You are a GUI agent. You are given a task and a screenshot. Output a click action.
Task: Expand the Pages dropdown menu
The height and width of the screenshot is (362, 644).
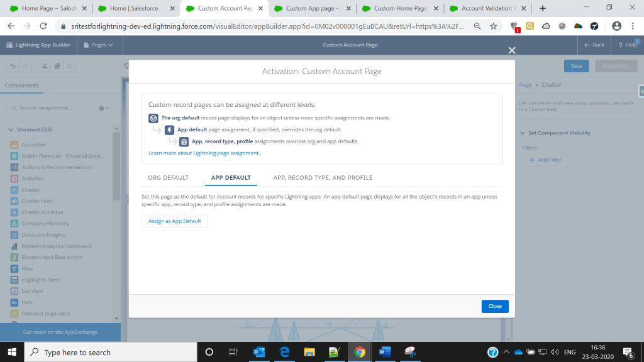point(98,45)
